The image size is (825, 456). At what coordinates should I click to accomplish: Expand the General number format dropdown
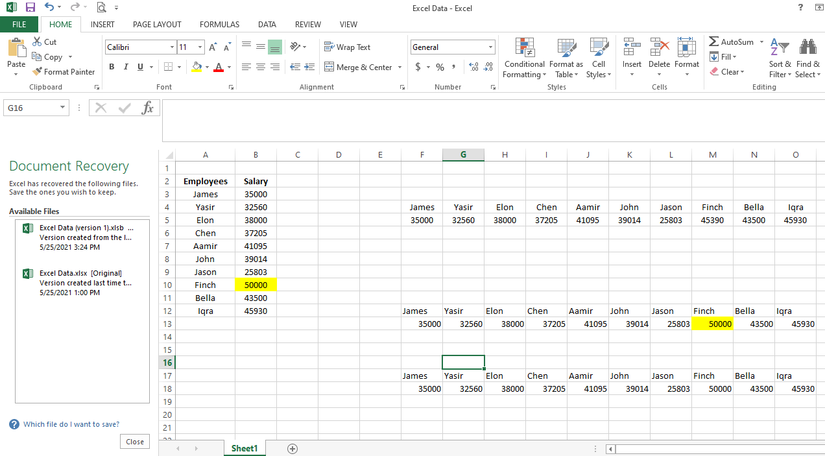490,47
